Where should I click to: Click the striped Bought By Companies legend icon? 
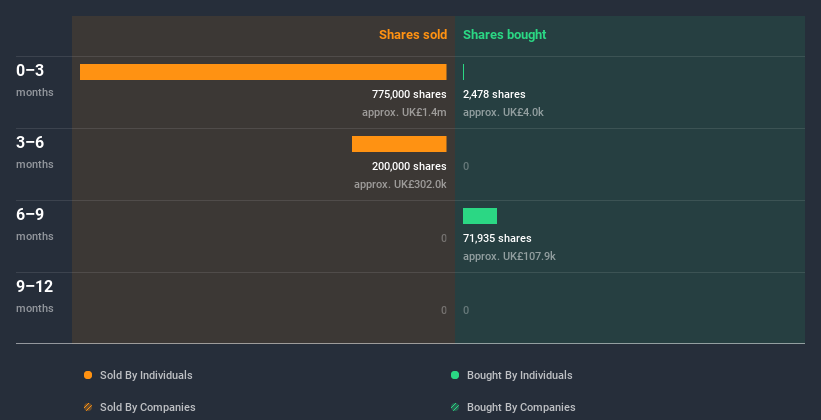(x=455, y=407)
